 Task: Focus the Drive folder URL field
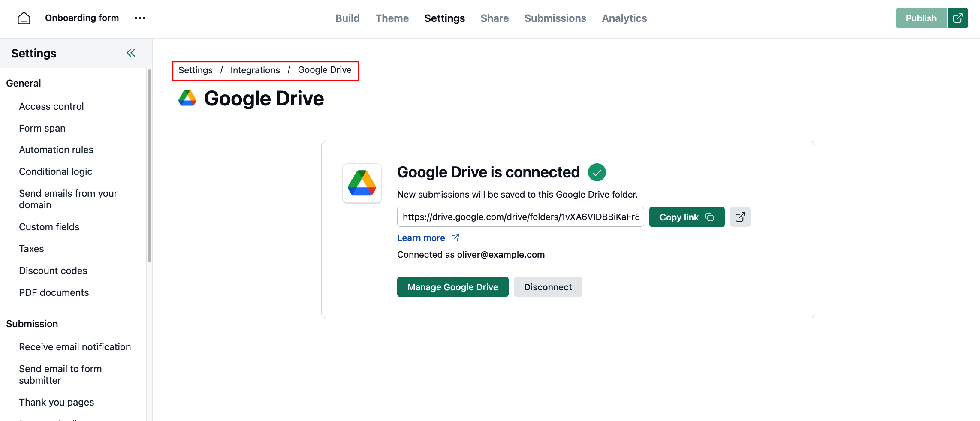pos(521,217)
